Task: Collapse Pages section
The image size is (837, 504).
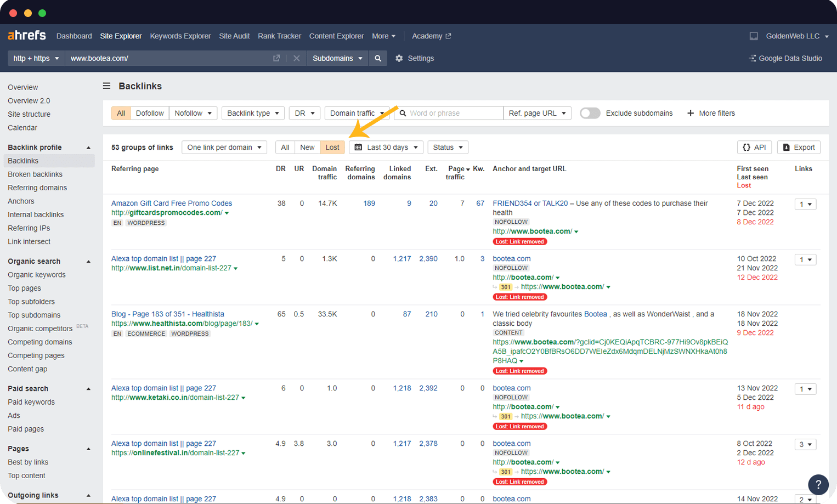Action: (x=88, y=449)
